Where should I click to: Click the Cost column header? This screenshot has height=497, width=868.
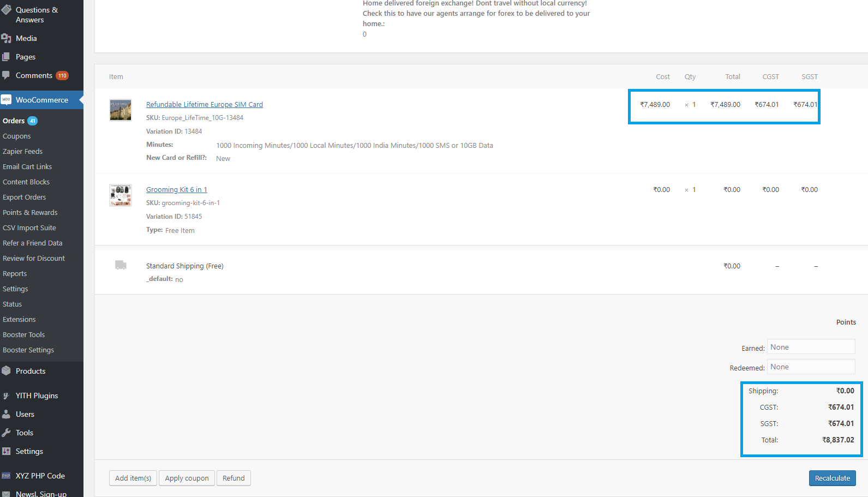click(x=663, y=77)
